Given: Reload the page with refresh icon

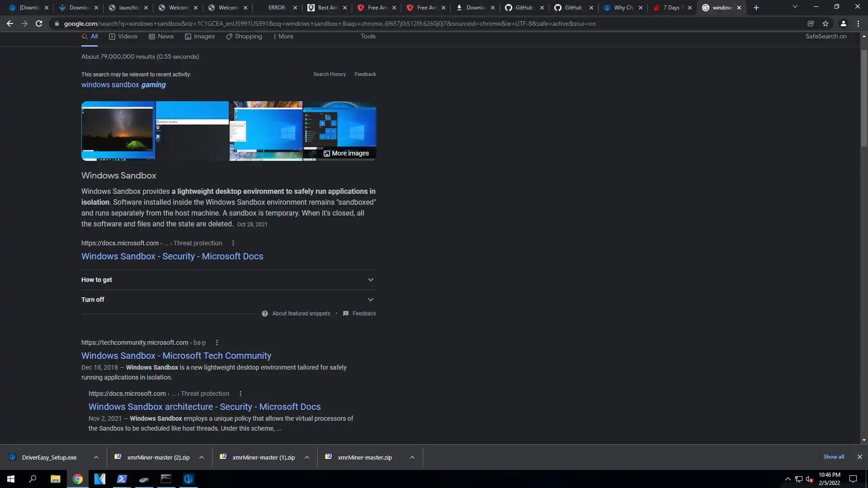Looking at the screenshot, I should coord(39,23).
